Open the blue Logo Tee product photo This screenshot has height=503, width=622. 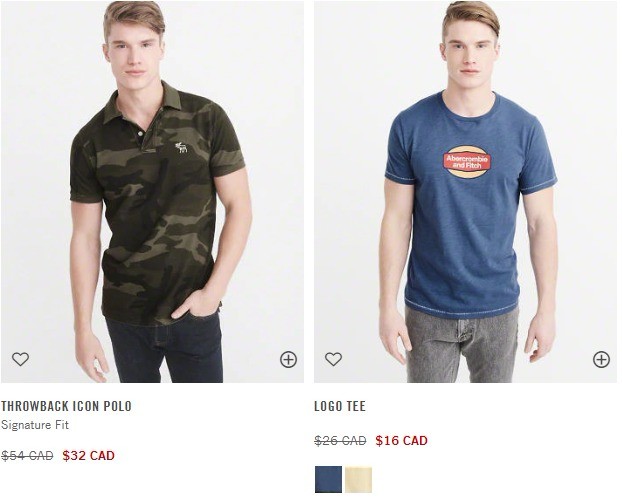tap(466, 192)
